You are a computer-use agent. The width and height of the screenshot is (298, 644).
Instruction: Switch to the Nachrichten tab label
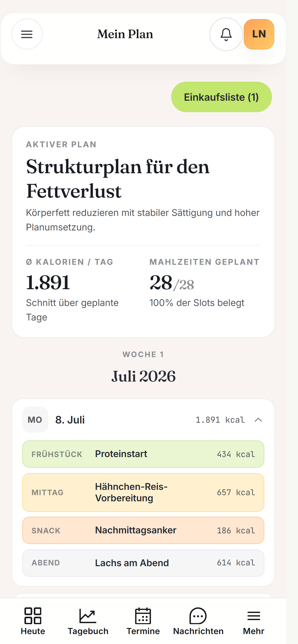click(198, 631)
